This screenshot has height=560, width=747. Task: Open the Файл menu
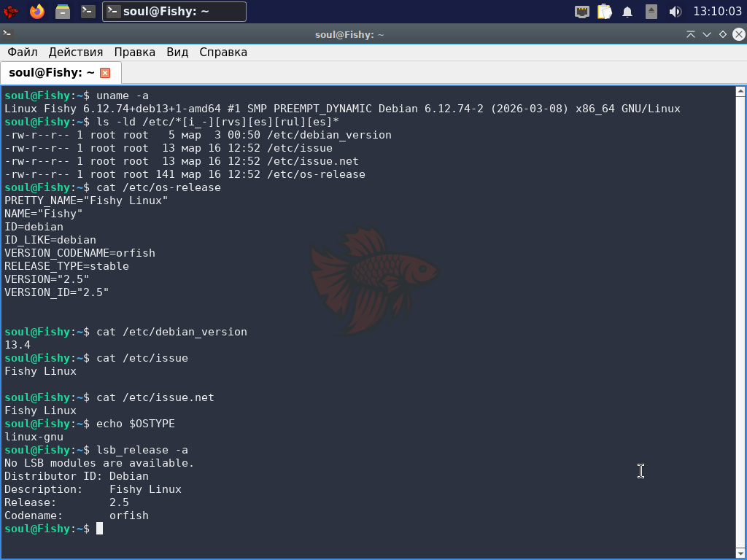(23, 52)
